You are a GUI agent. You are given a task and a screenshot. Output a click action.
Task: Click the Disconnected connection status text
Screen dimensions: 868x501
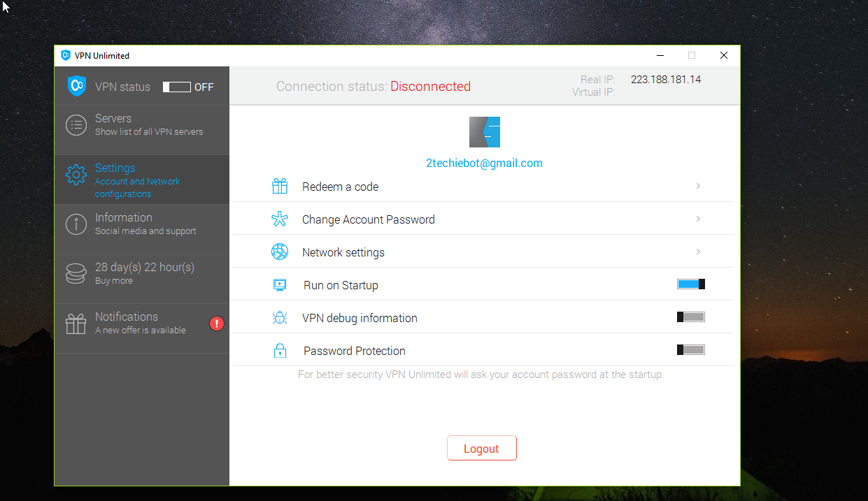431,87
